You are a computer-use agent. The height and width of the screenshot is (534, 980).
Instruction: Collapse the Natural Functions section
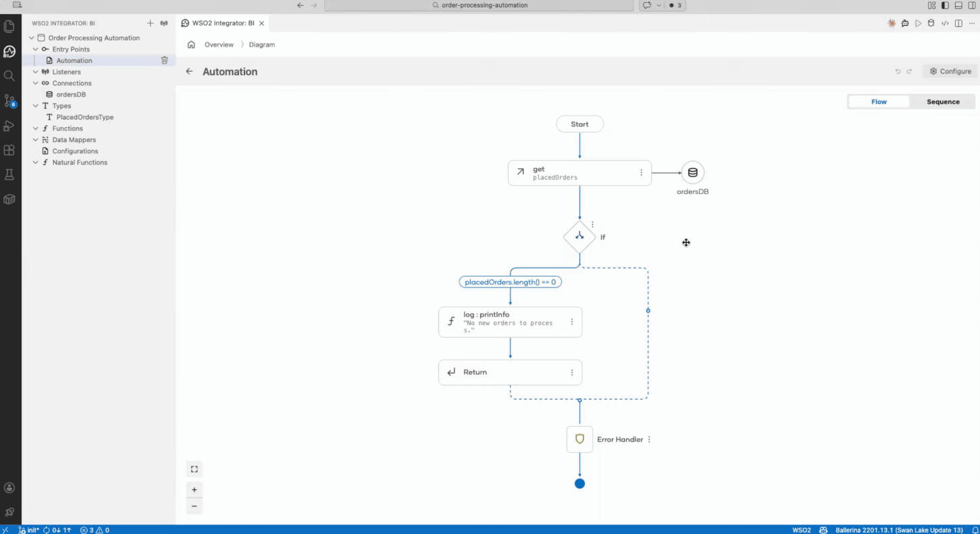coord(36,162)
